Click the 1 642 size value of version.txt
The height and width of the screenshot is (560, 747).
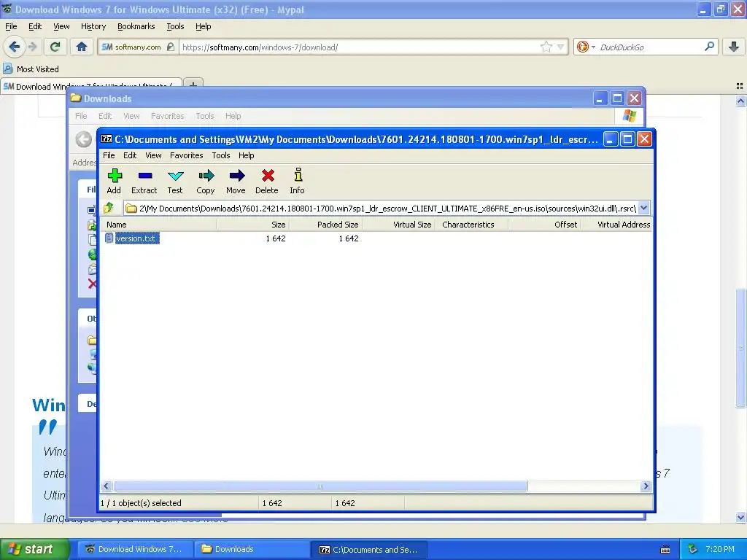click(275, 238)
